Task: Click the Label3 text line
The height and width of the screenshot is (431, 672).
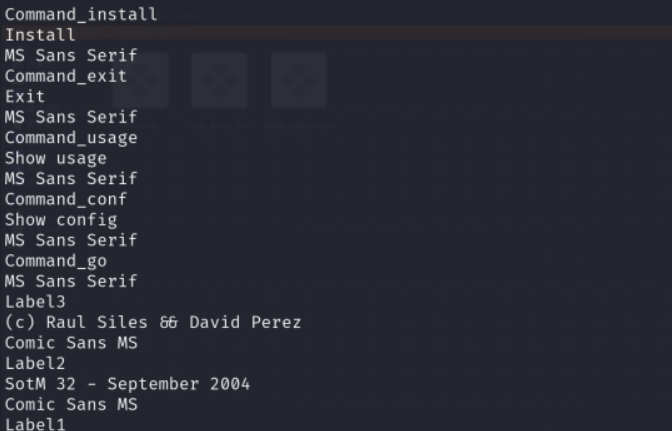Action: point(35,302)
